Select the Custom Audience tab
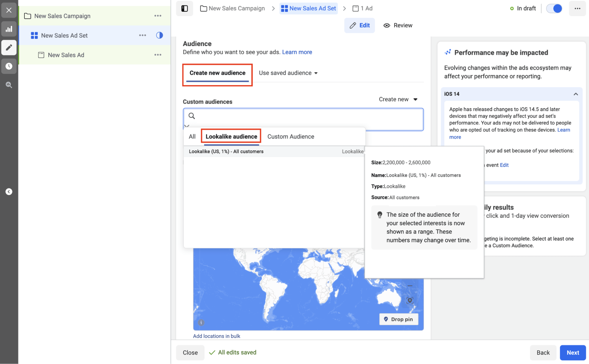 coord(291,136)
